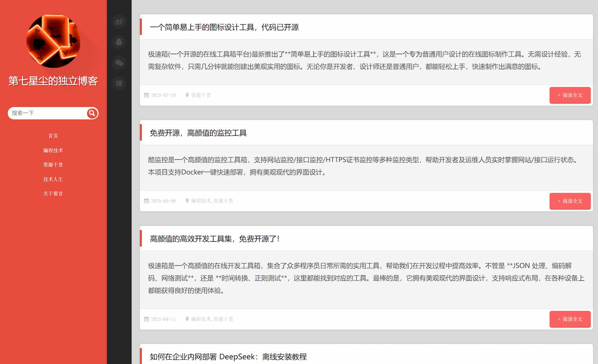This screenshot has width=598, height=364.
Task: Click the 编程技术 tag on the 2025-05-06 post
Action: click(x=200, y=201)
